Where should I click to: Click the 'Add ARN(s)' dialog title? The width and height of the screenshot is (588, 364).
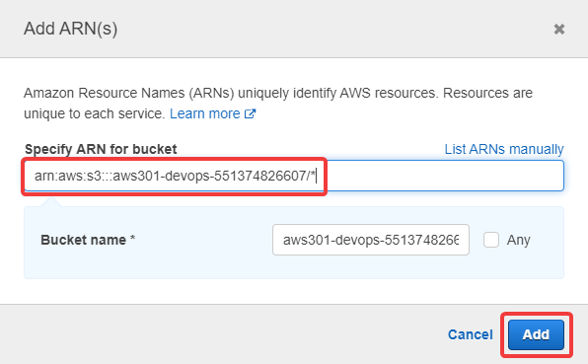point(70,29)
